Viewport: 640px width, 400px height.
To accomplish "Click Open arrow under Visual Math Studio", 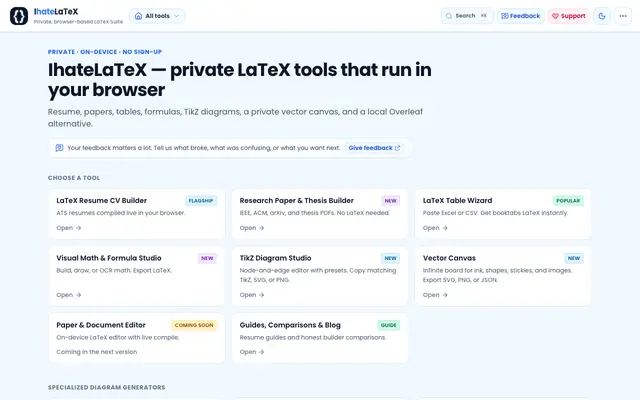I will click(x=69, y=295).
